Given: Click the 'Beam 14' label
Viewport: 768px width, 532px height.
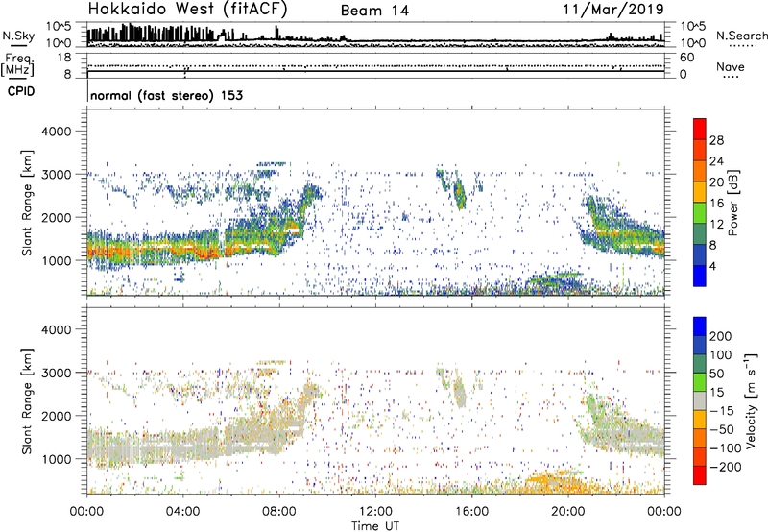Looking at the screenshot, I should pos(374,11).
